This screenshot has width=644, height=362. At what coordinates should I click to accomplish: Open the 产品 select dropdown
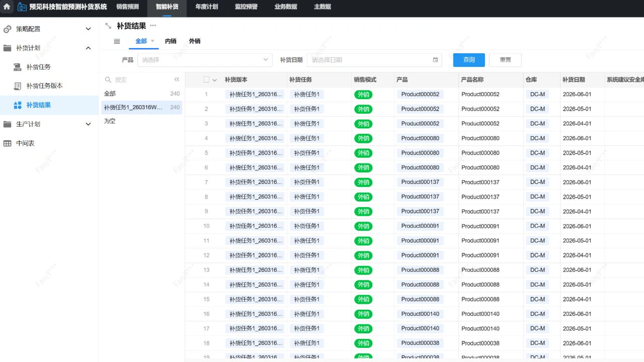[x=205, y=60]
